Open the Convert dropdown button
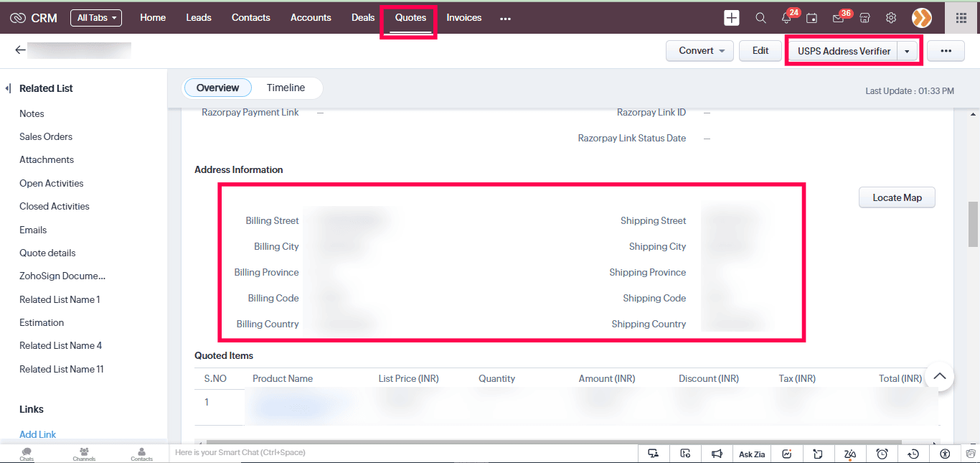The image size is (980, 463). pos(699,51)
